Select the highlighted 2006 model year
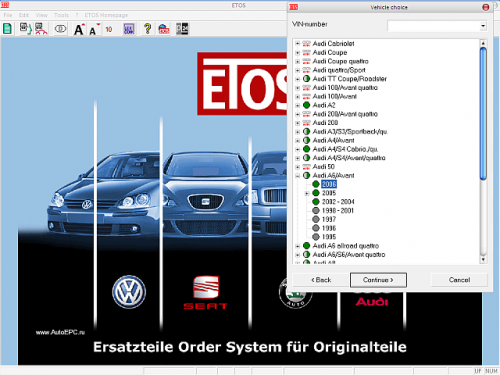 329,184
